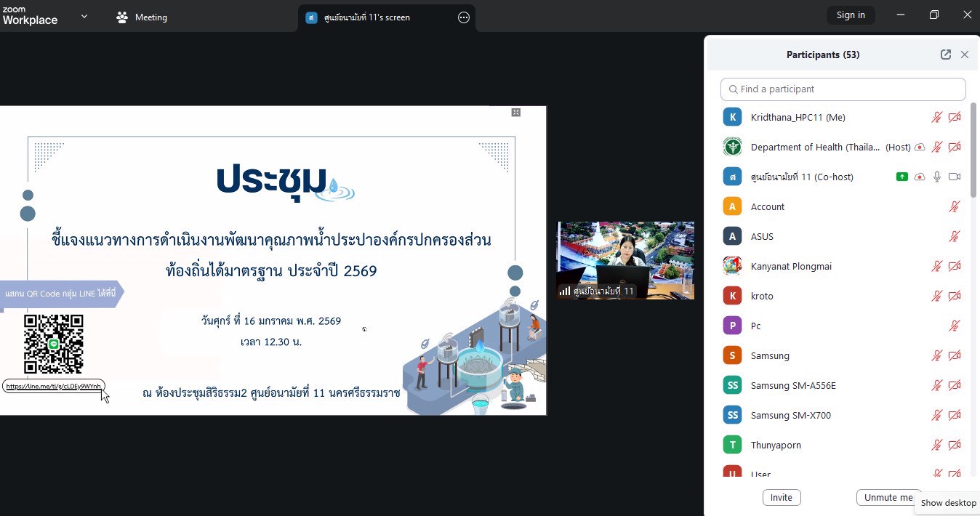Pop out the Participants panel
The height and width of the screenshot is (516, 980).
(945, 55)
